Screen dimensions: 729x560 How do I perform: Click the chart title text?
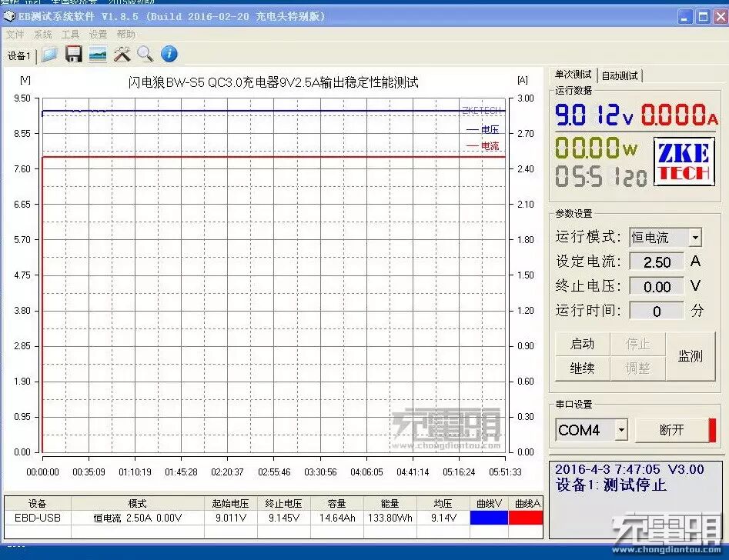click(x=273, y=82)
